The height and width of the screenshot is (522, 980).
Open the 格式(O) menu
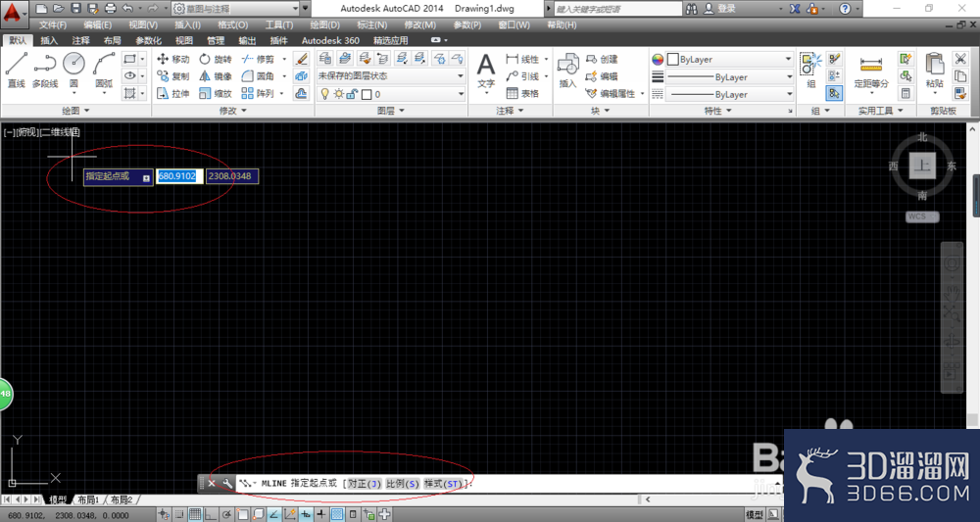coord(232,25)
